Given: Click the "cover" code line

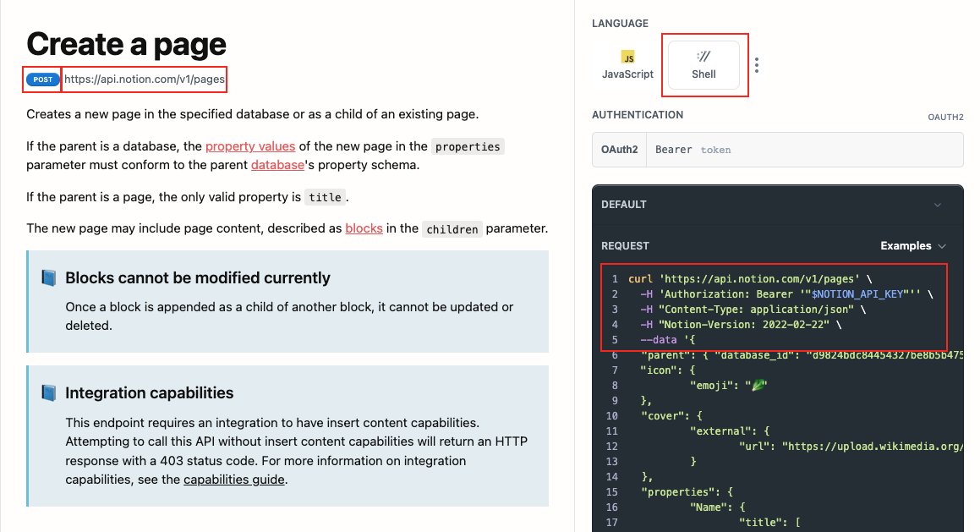Looking at the screenshot, I should tap(671, 416).
